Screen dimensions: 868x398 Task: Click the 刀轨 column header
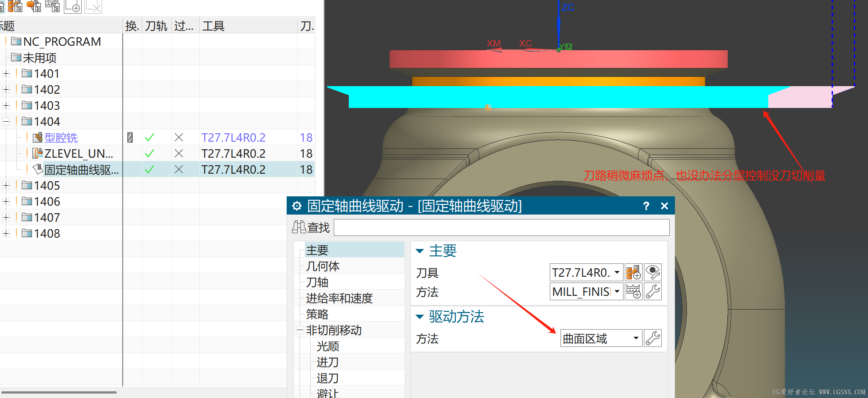pos(157,26)
